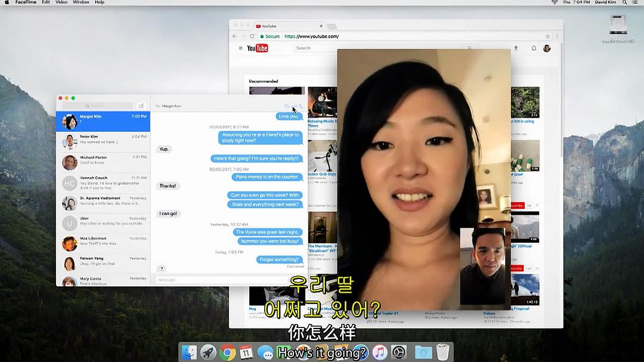Select the Margot Kim conversation
Image resolution: width=644 pixels, height=362 pixels.
pyautogui.click(x=103, y=121)
